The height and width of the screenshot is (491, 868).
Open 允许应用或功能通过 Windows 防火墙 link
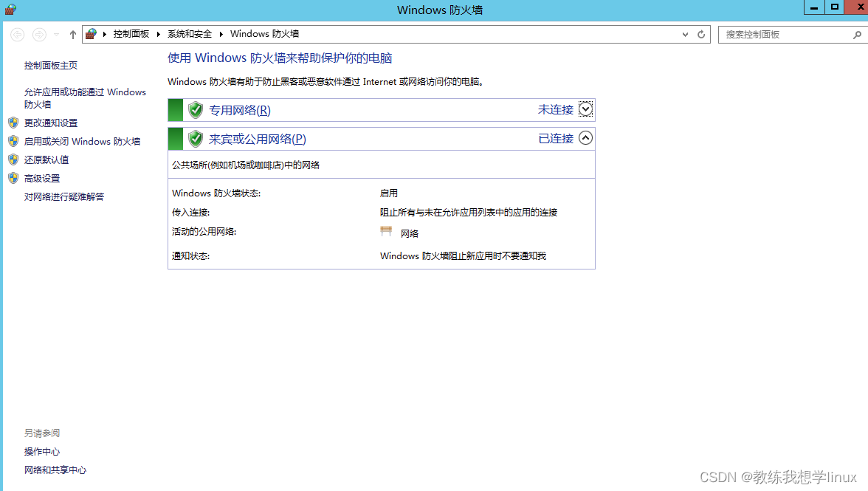[x=85, y=98]
